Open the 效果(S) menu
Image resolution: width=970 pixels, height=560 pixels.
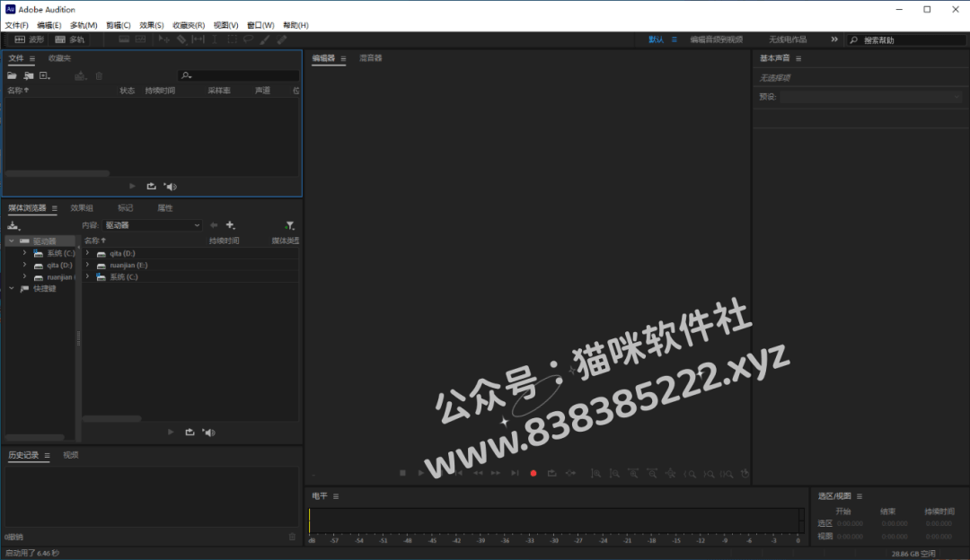point(152,25)
